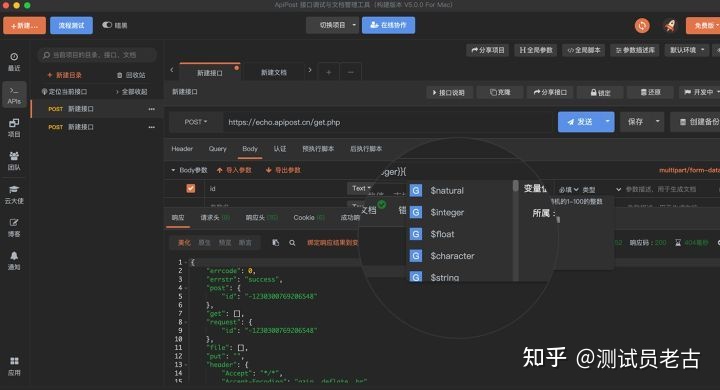Open the APIs section in the sidebar
This screenshot has width=720, height=390.
pyautogui.click(x=14, y=95)
